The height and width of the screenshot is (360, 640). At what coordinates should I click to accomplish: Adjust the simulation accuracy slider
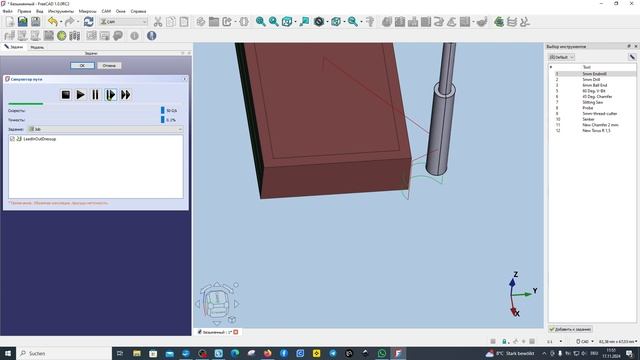point(162,120)
